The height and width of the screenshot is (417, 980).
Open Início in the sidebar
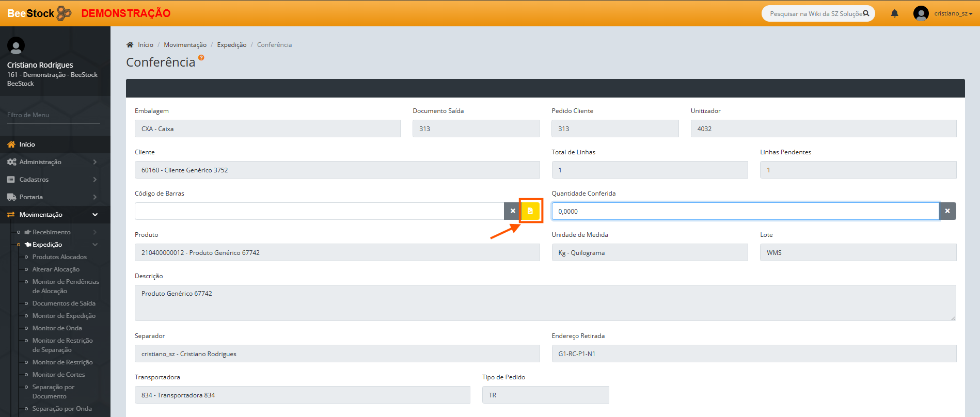click(27, 145)
